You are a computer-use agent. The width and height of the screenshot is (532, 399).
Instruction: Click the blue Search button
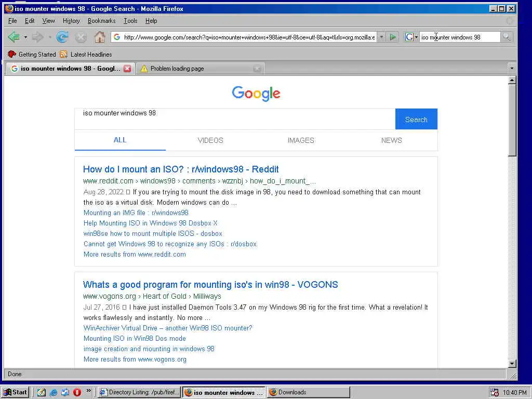[x=416, y=119]
